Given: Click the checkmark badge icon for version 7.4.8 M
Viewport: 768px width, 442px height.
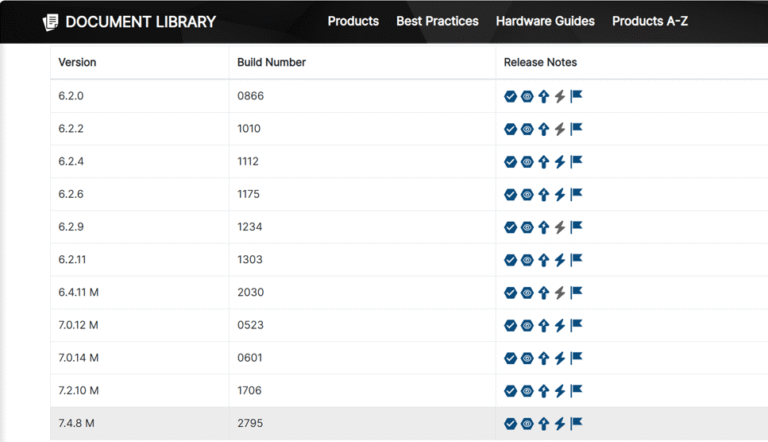Looking at the screenshot, I should tap(510, 424).
